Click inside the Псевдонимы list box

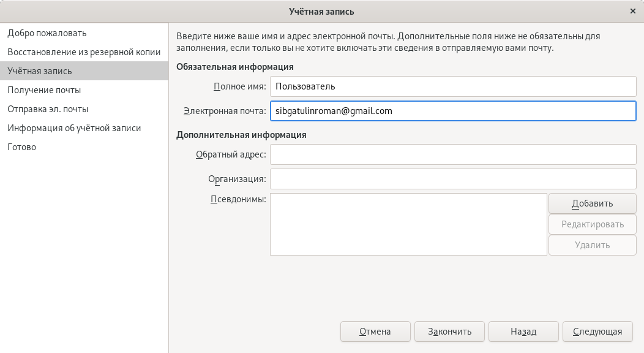coord(408,224)
